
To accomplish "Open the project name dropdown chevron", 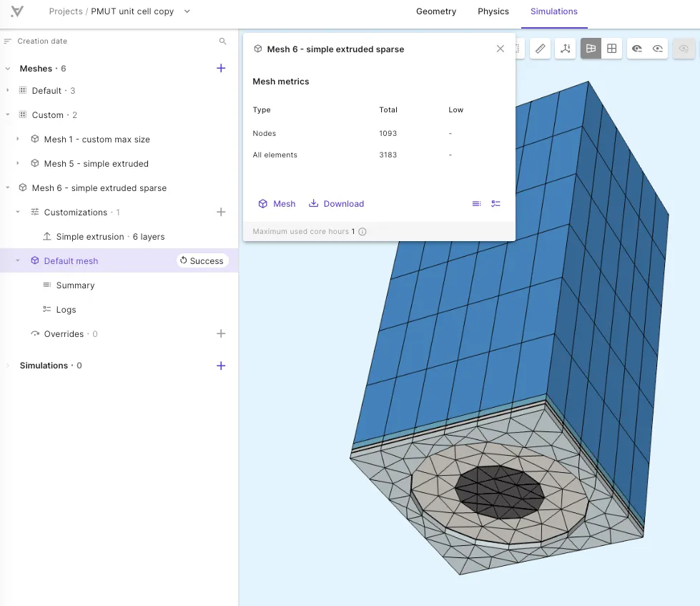I will tap(187, 11).
